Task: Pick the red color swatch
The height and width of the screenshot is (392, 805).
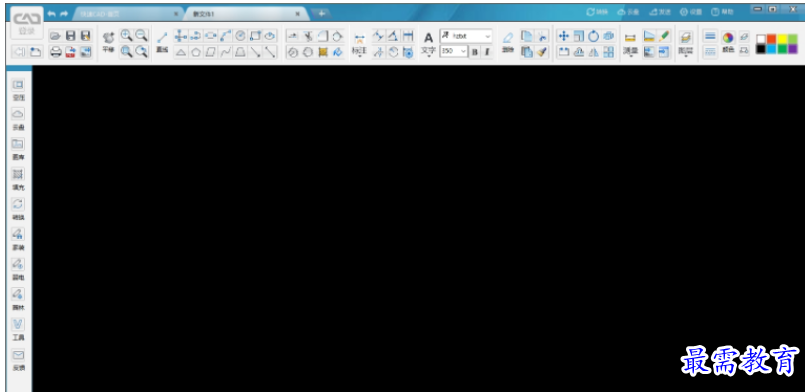Action: 771,38
